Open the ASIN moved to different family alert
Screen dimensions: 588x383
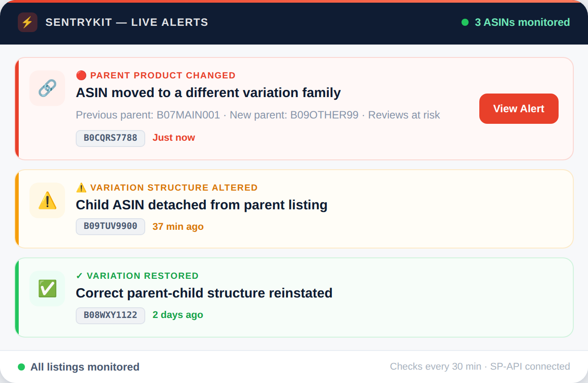click(x=208, y=93)
